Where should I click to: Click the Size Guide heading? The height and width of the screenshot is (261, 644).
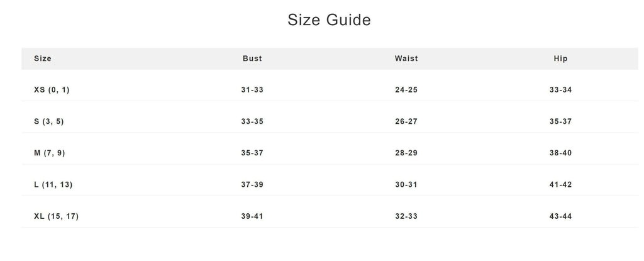point(329,20)
